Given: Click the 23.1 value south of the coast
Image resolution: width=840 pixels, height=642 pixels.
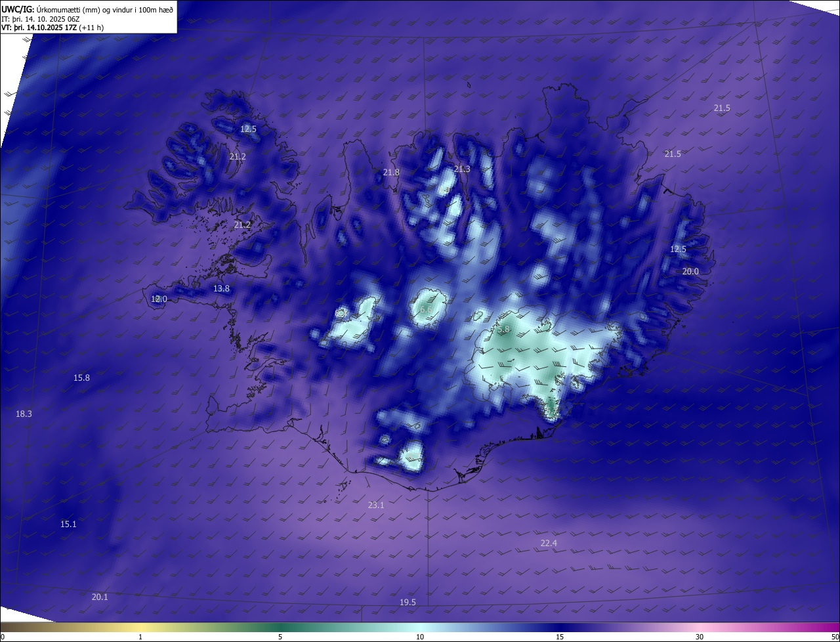Looking at the screenshot, I should pyautogui.click(x=376, y=505).
